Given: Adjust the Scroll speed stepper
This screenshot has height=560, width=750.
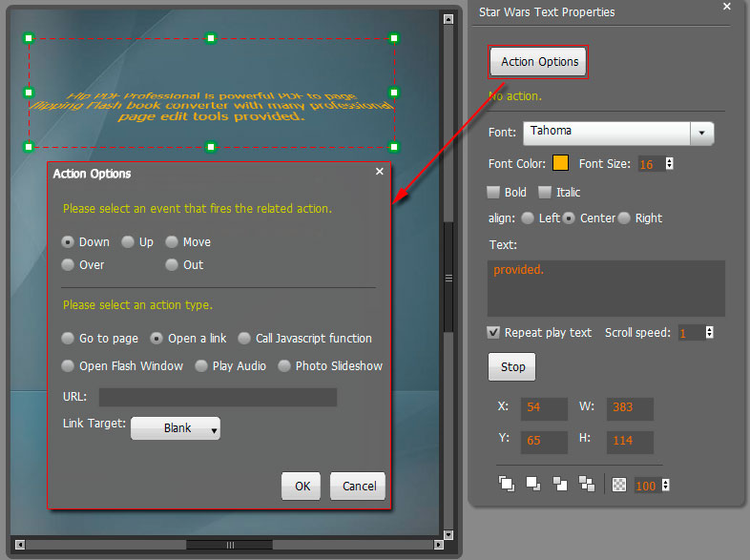Looking at the screenshot, I should (x=709, y=333).
